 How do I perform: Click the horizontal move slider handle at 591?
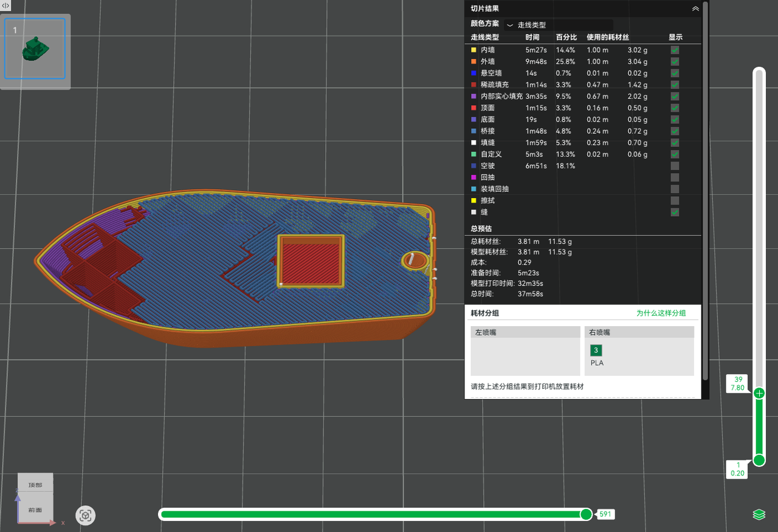[586, 514]
